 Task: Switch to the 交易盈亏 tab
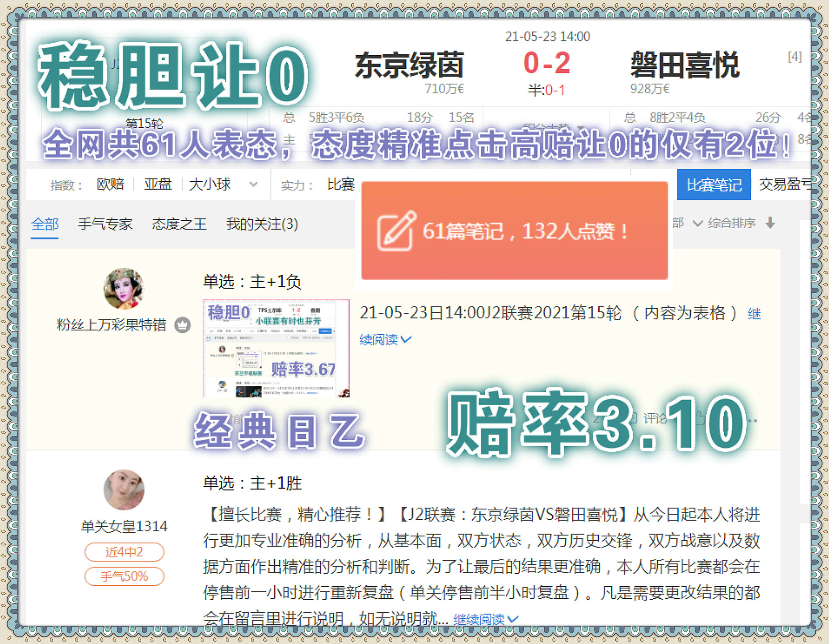[785, 184]
